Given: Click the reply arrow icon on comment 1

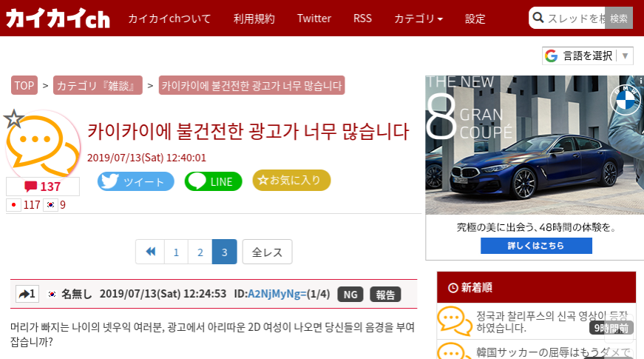Looking at the screenshot, I should pyautogui.click(x=27, y=295).
